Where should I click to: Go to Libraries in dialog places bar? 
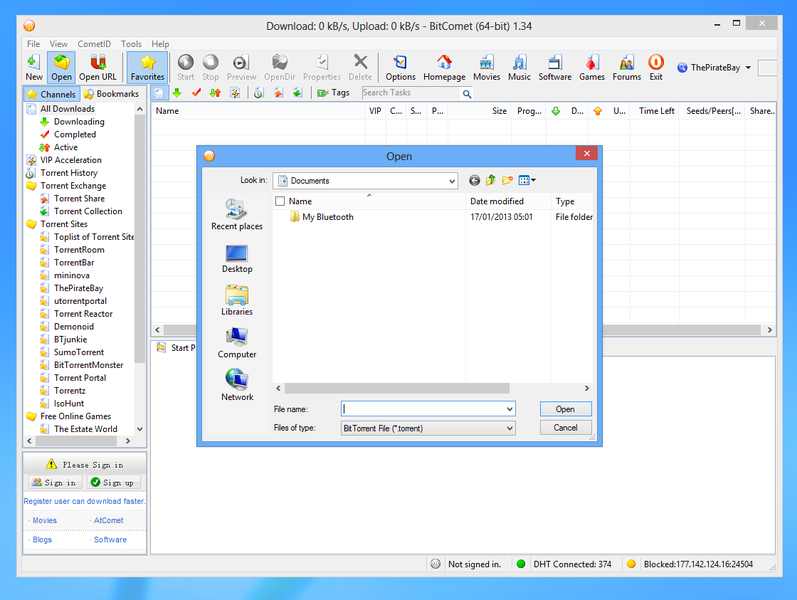click(237, 301)
